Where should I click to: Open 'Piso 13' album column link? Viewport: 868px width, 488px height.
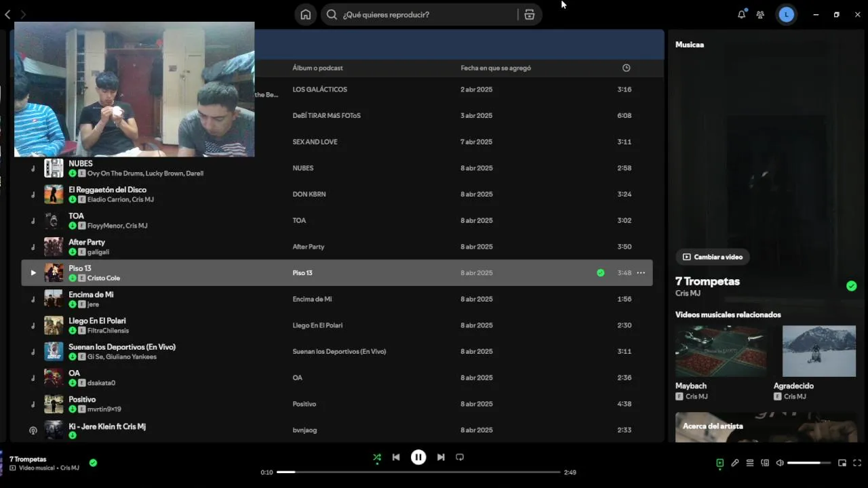[302, 272]
